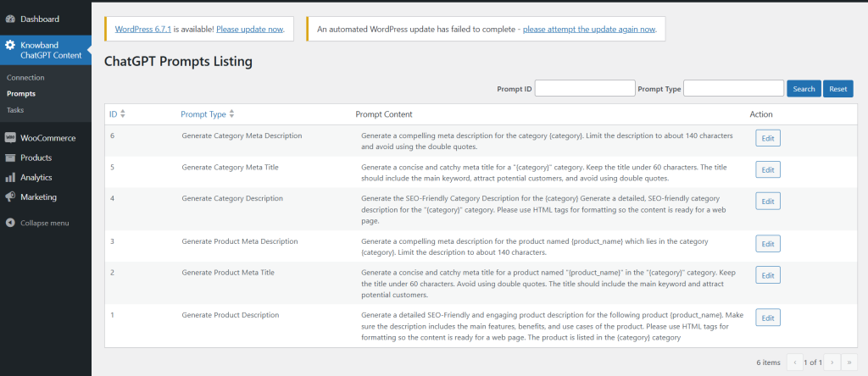Click the Knowband ChatGPT Content gear icon
Screen dimensions: 868x376
pos(10,46)
